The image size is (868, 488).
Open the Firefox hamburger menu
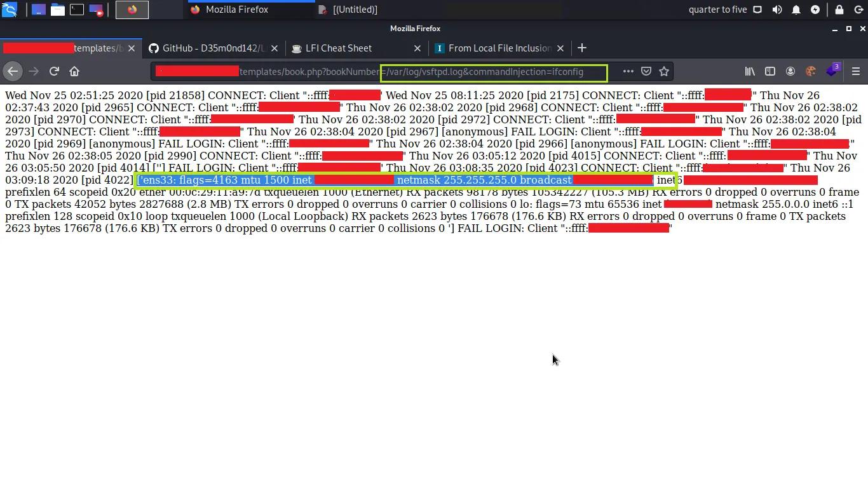pyautogui.click(x=855, y=72)
